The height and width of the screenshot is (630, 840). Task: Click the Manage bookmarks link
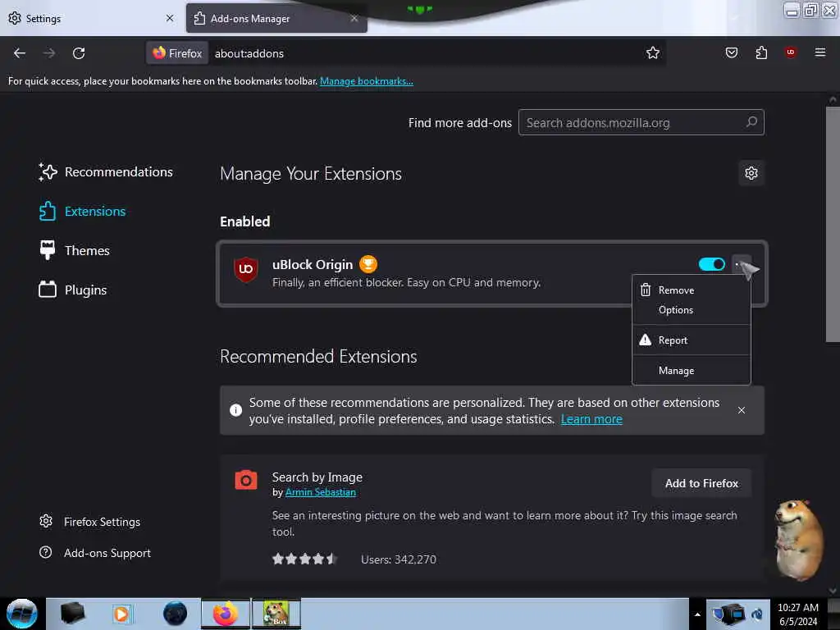pos(367,81)
